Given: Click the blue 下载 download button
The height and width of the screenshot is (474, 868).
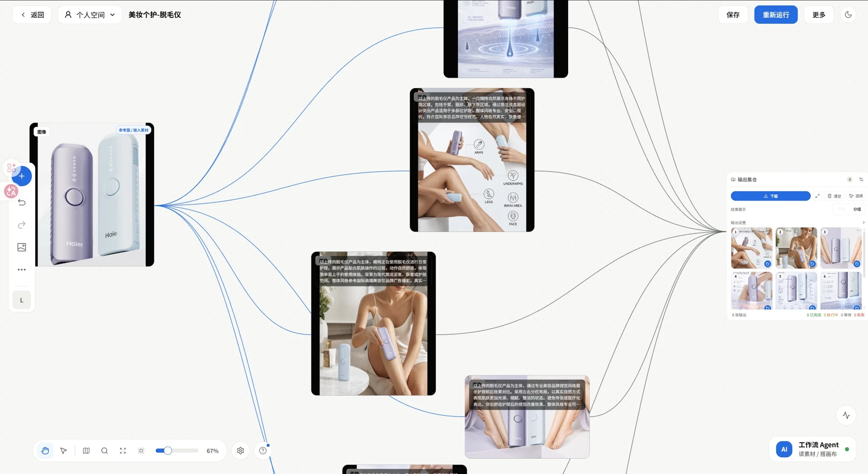Looking at the screenshot, I should (771, 196).
